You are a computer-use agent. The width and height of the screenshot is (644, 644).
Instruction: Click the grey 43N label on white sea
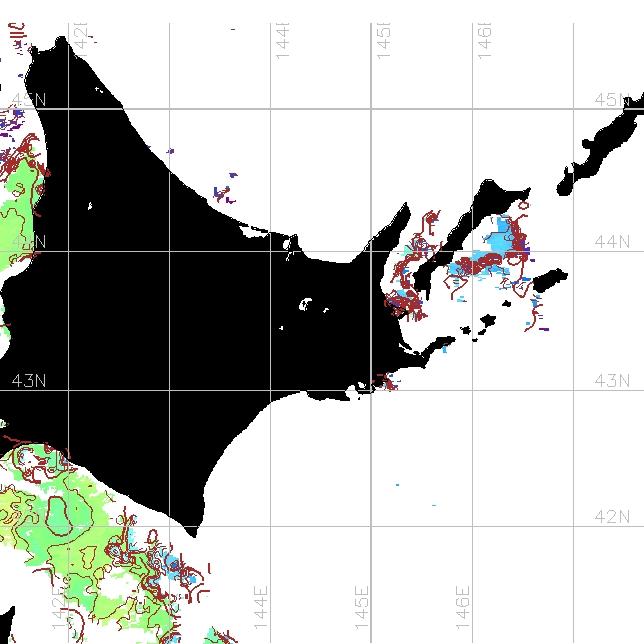[x=612, y=381]
